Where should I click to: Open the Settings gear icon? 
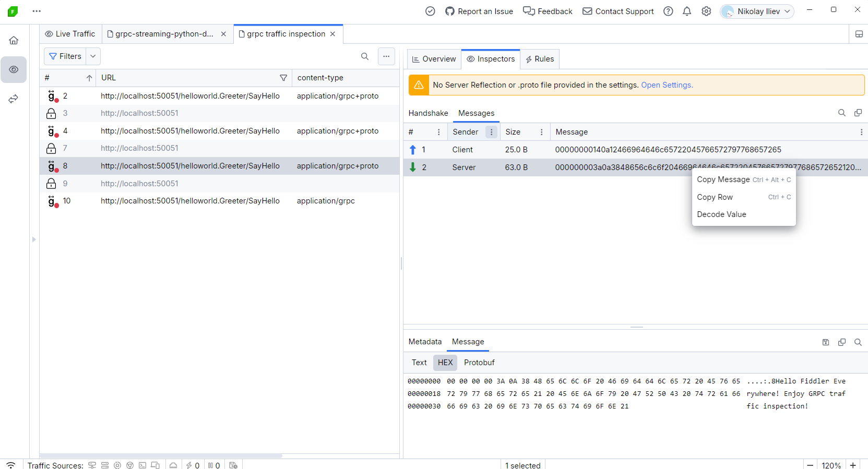[x=706, y=11]
